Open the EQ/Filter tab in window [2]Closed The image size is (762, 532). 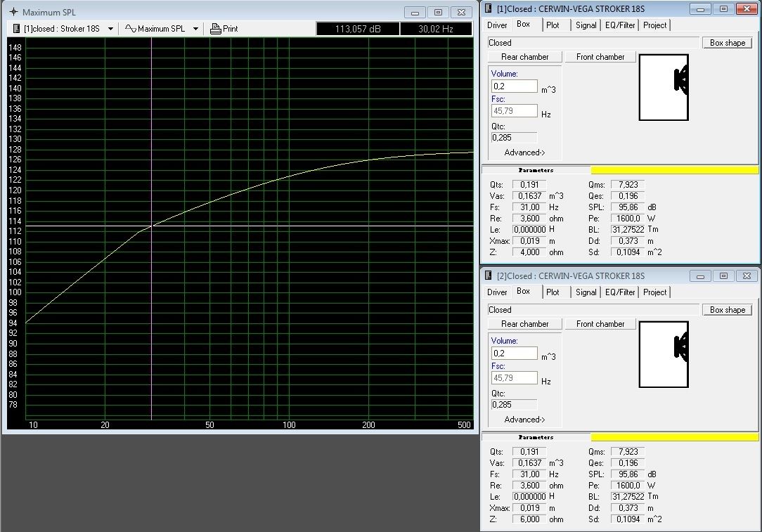[620, 292]
